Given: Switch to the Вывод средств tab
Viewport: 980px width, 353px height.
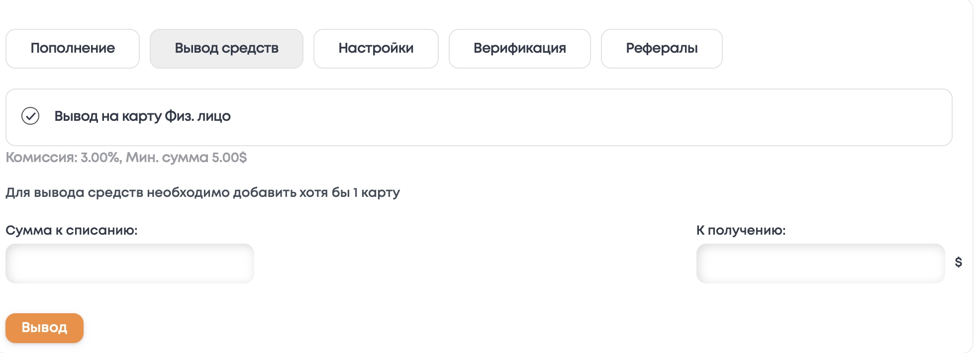Looking at the screenshot, I should click(x=226, y=48).
